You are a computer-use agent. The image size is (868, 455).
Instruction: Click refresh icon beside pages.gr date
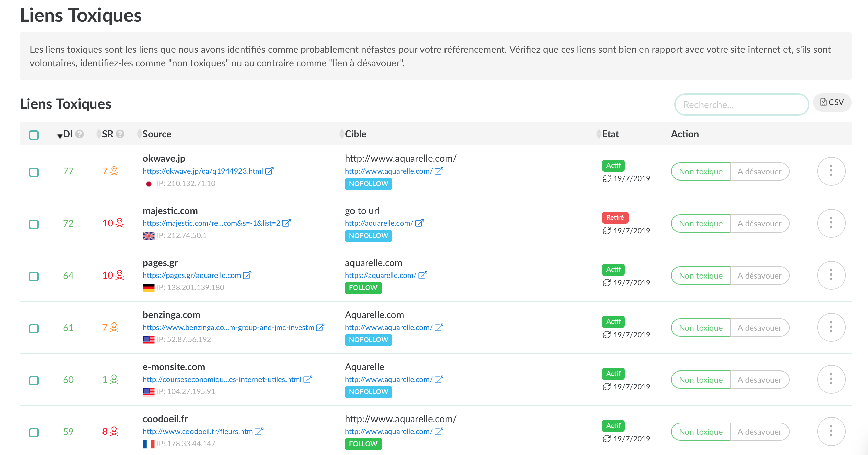click(607, 283)
